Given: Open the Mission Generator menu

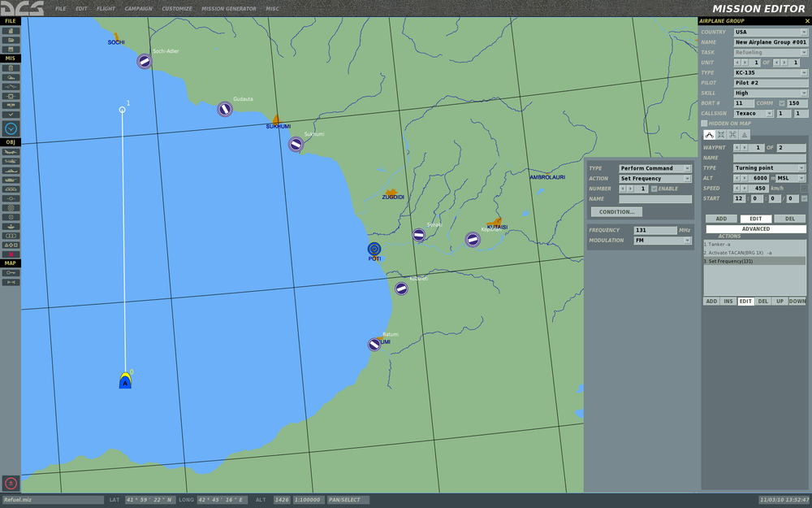Looking at the screenshot, I should pyautogui.click(x=228, y=9).
